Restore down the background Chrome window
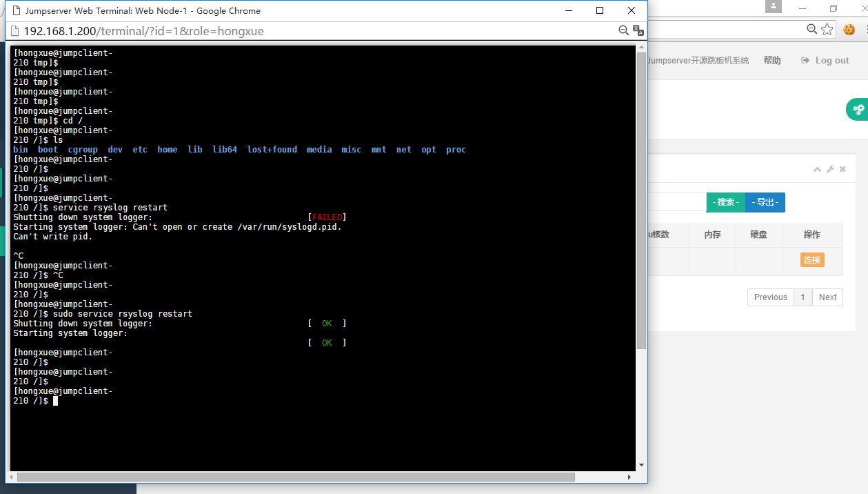Viewport: 868px width, 494px height. [834, 8]
